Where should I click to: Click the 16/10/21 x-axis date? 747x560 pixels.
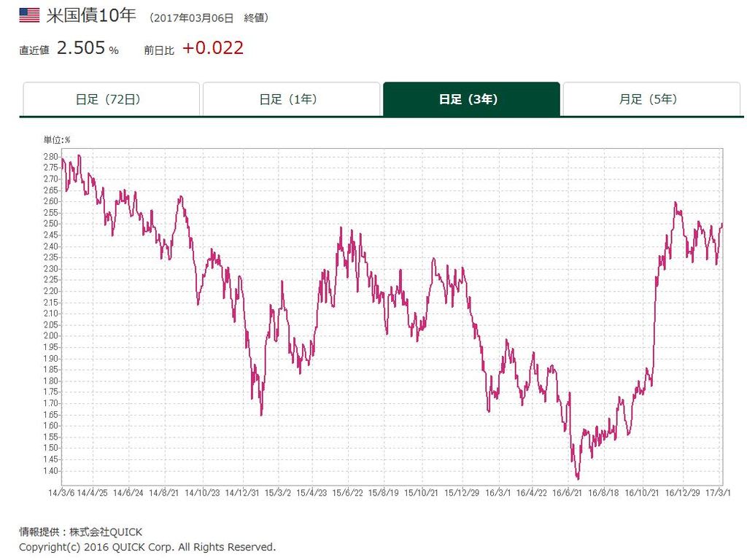[642, 492]
